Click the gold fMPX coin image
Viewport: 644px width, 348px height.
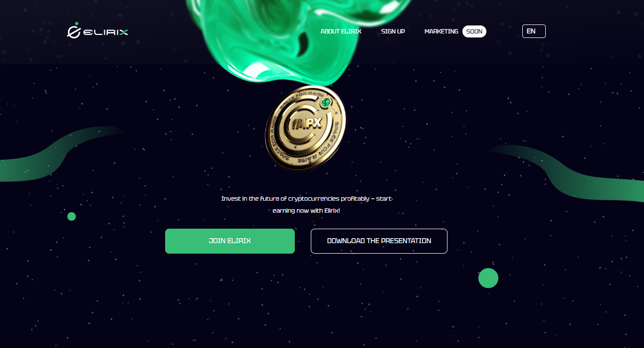(x=305, y=128)
